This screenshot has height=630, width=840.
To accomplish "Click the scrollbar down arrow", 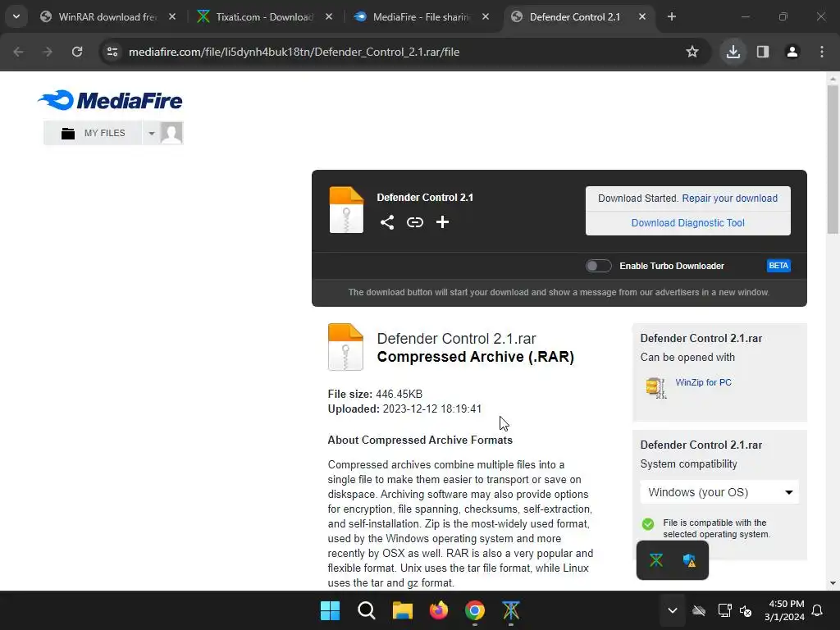I will [833, 583].
